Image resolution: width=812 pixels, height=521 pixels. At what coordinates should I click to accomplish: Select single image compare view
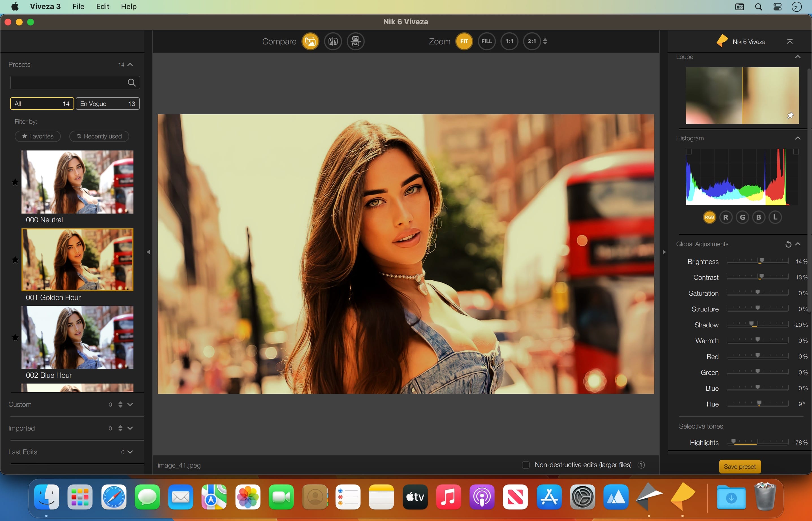310,41
